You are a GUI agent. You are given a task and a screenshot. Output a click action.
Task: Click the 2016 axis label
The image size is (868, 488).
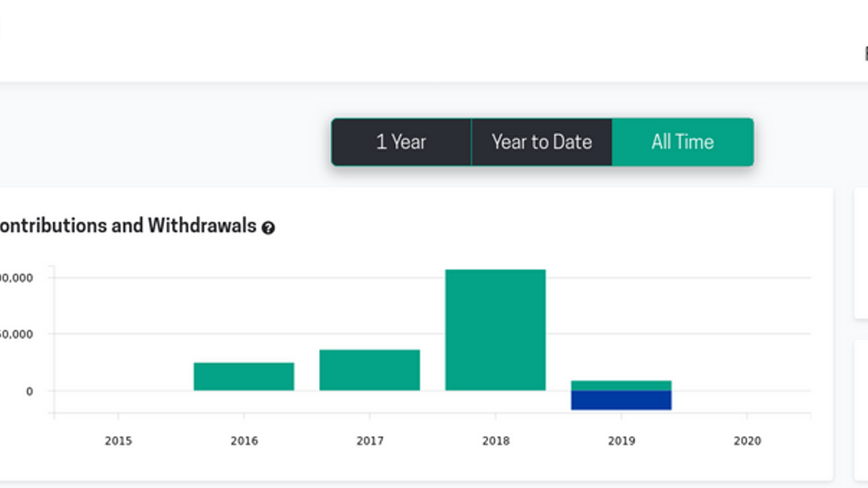point(244,441)
